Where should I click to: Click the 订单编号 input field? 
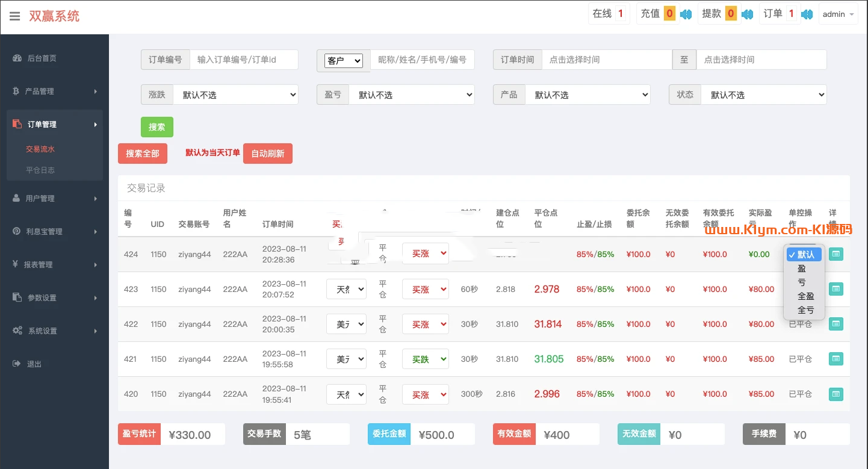(x=244, y=60)
